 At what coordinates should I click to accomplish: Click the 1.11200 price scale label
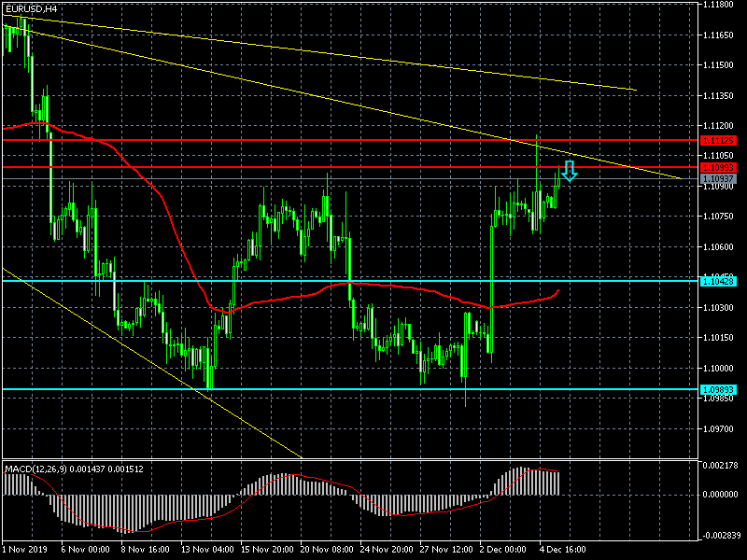pos(718,126)
